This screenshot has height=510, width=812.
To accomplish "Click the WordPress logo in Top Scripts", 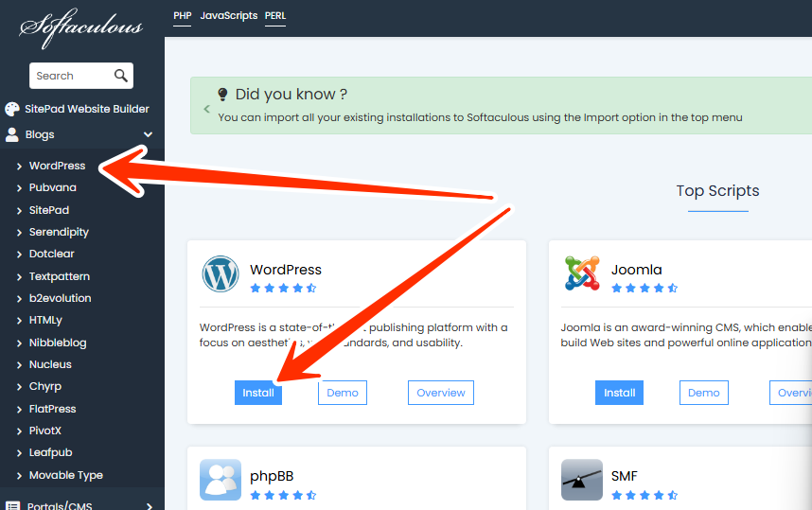I will (221, 273).
